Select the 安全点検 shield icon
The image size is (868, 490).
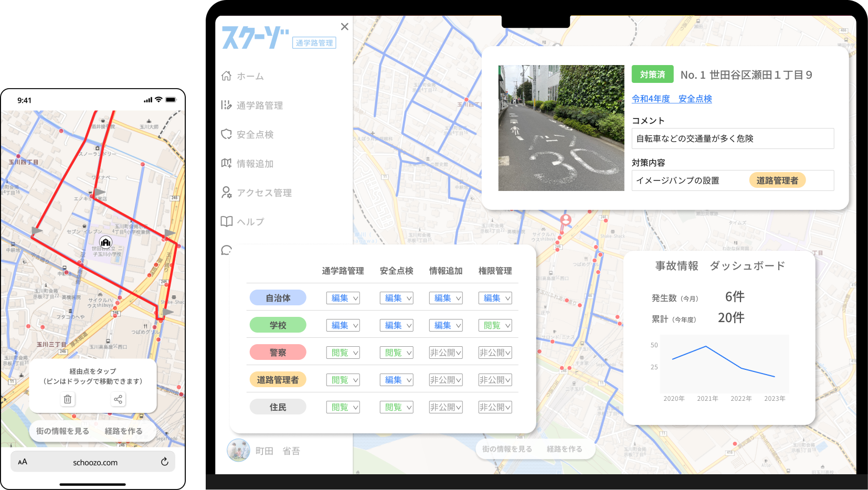coord(226,134)
